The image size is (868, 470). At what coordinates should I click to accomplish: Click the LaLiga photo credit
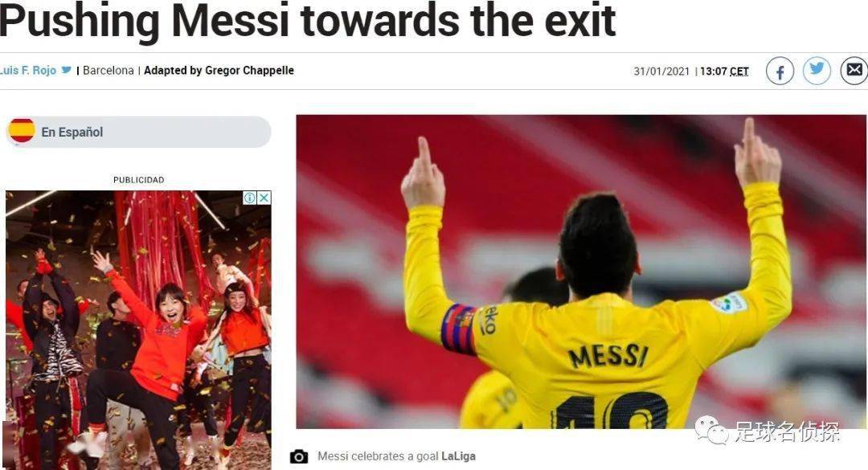pyautogui.click(x=458, y=456)
